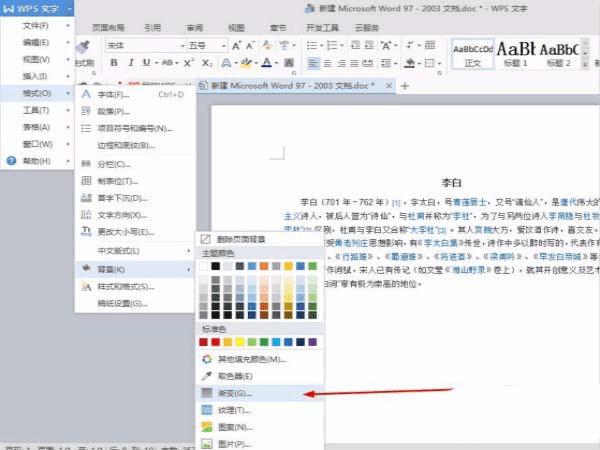Pick the purple standard color swatch
This screenshot has height=450, width=600.
point(313,342)
